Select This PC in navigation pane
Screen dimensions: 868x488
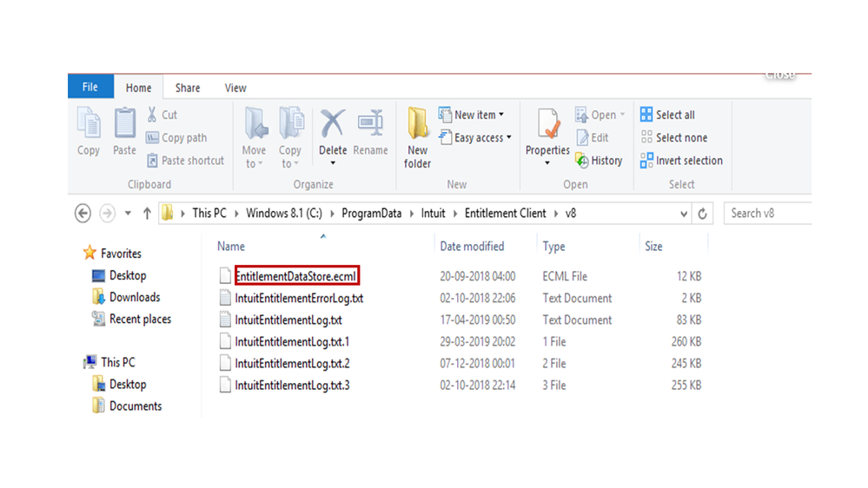pos(109,362)
